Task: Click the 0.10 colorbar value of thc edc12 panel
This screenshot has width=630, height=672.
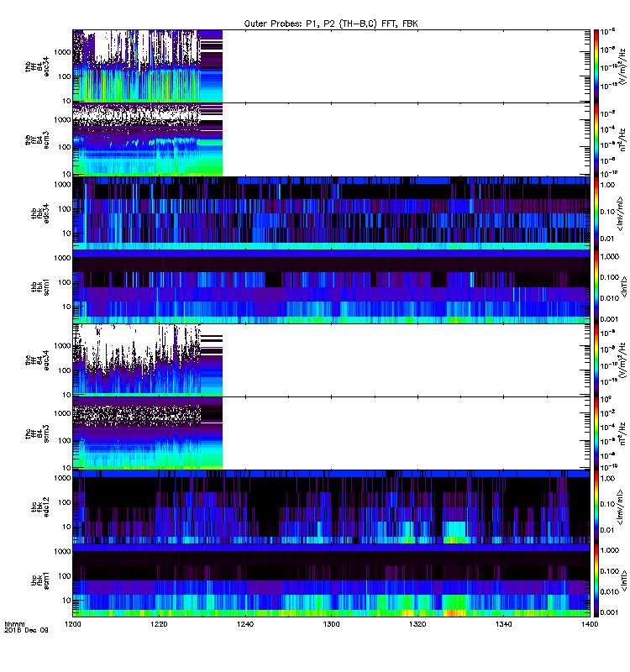Action: click(607, 504)
